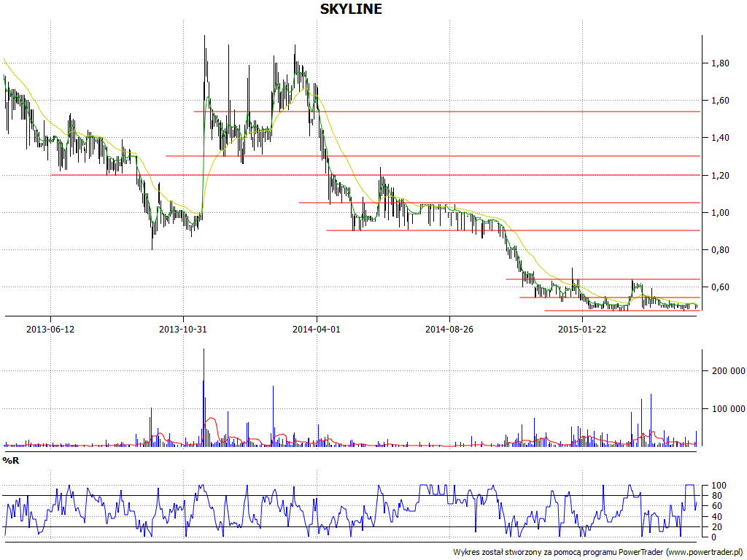Click the 60 level on %R axis

(716, 506)
